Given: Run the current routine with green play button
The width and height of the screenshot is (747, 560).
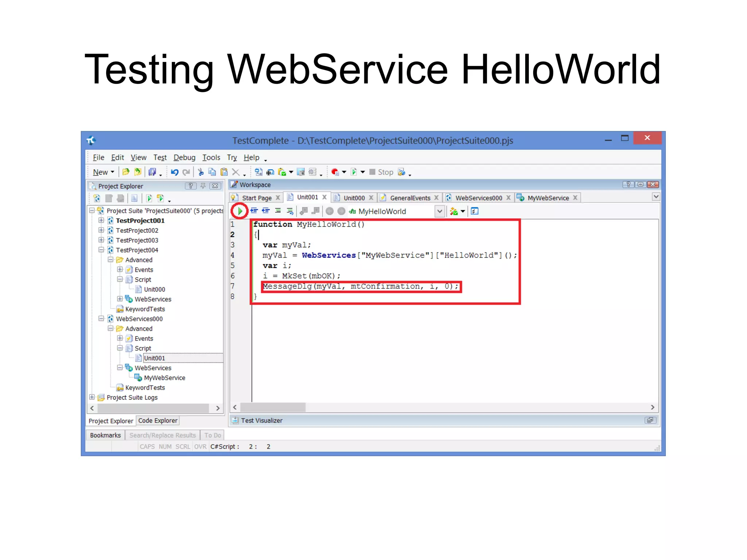Looking at the screenshot, I should pyautogui.click(x=240, y=211).
